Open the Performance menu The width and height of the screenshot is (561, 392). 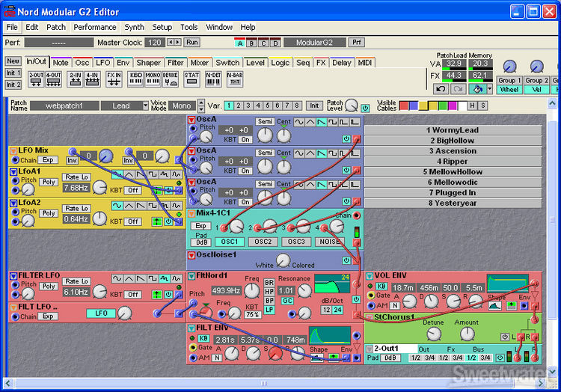95,27
